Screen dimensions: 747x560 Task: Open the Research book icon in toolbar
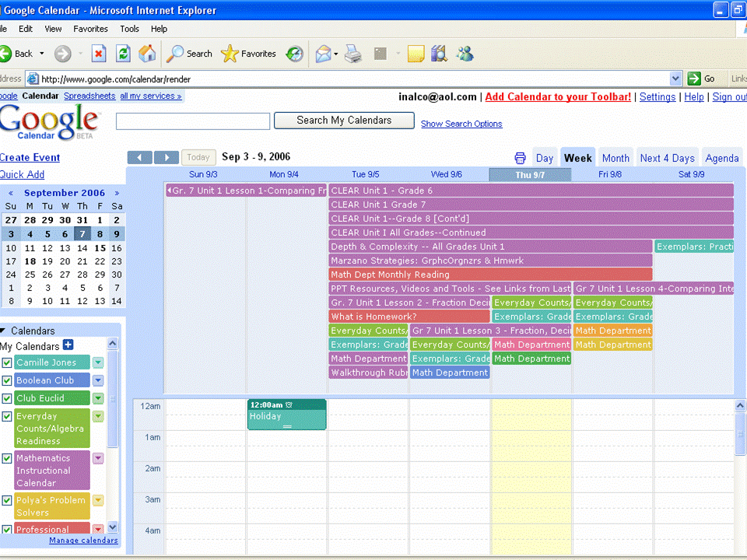point(439,54)
